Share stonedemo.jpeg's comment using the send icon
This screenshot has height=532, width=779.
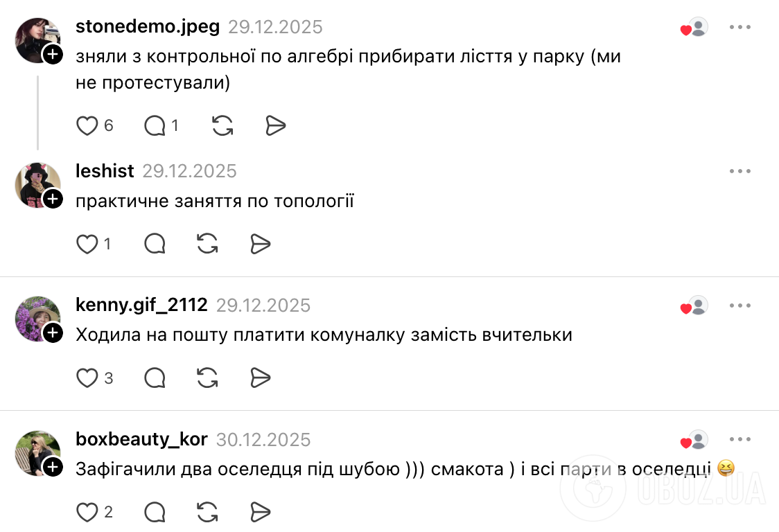click(275, 125)
